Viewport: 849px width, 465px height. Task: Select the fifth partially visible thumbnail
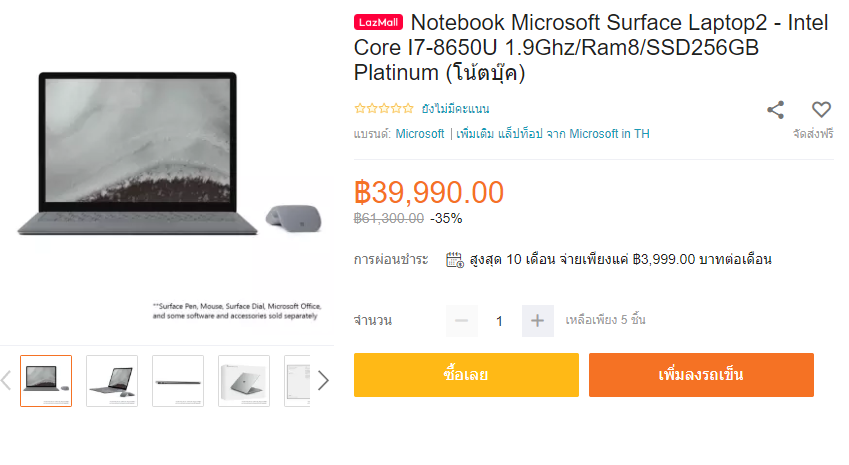(x=297, y=381)
